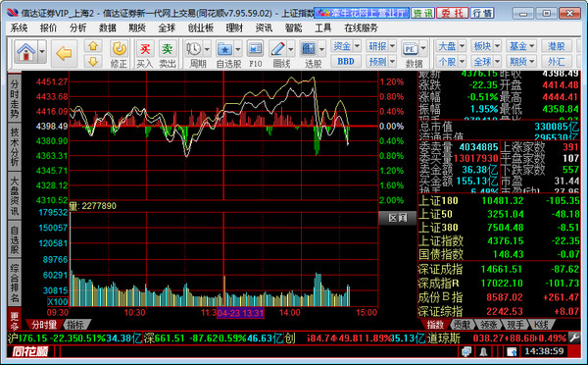Click the up arrow page icon
Image resolution: width=588 pixels, height=365 pixels.
coord(93,46)
